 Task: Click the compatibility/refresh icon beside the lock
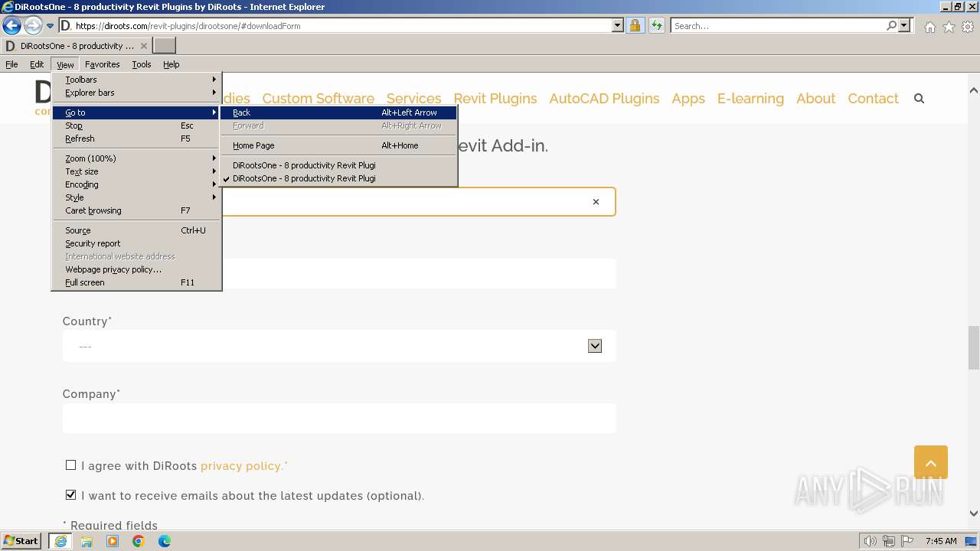[657, 26]
